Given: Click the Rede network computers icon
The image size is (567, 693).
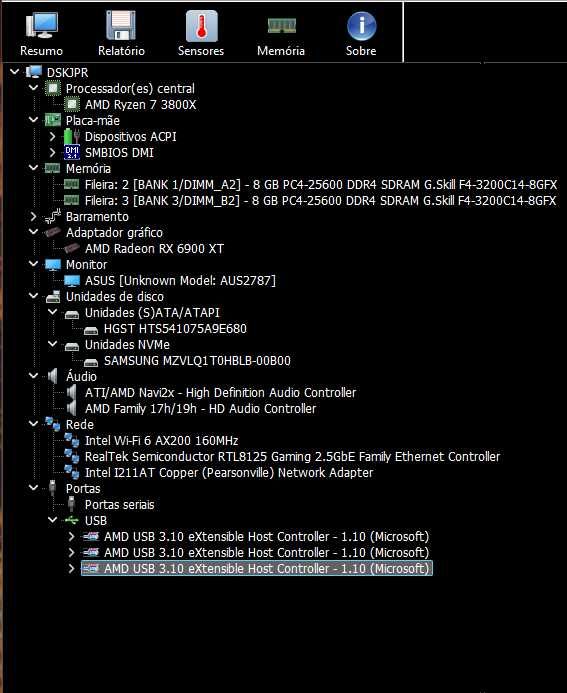Looking at the screenshot, I should tap(53, 424).
